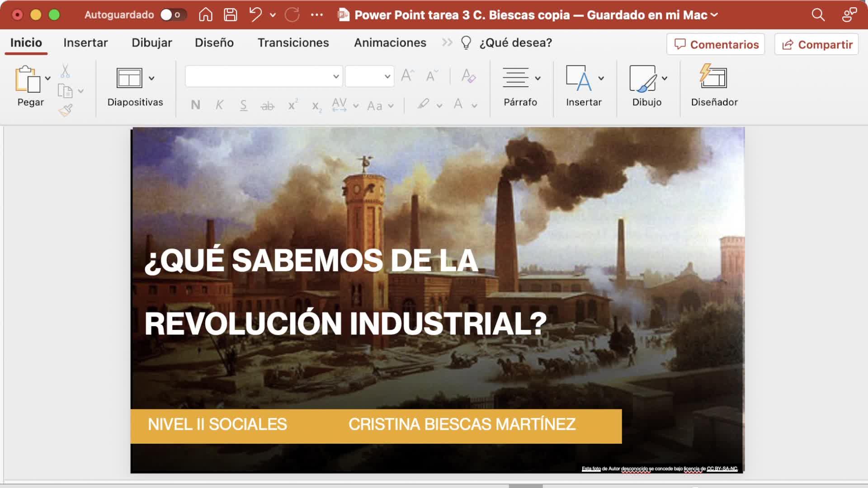Switch to the Transiciones tab

[293, 43]
